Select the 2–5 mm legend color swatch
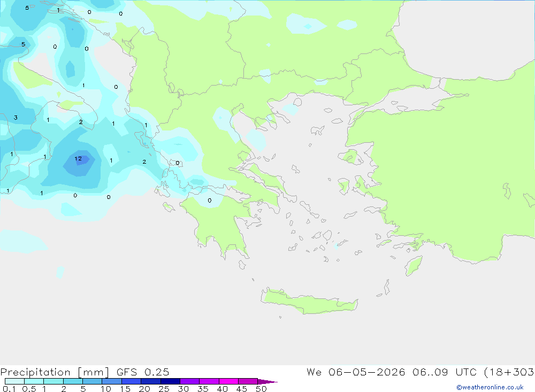Image resolution: width=535 pixels, height=392 pixels. coord(73,381)
